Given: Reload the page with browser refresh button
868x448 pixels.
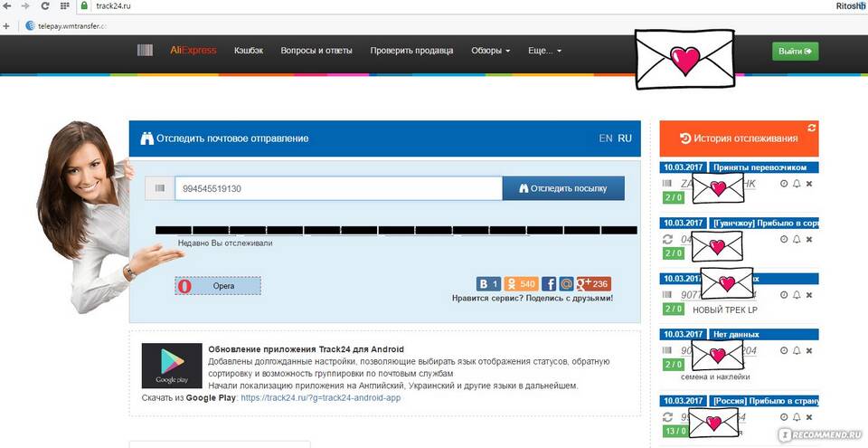Looking at the screenshot, I should (x=45, y=6).
